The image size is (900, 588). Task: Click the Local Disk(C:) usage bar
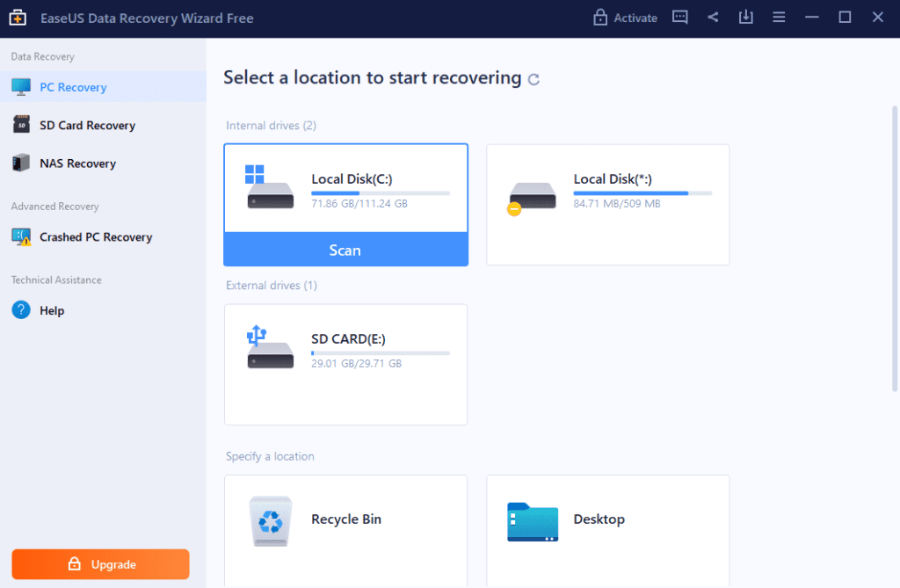(x=380, y=192)
